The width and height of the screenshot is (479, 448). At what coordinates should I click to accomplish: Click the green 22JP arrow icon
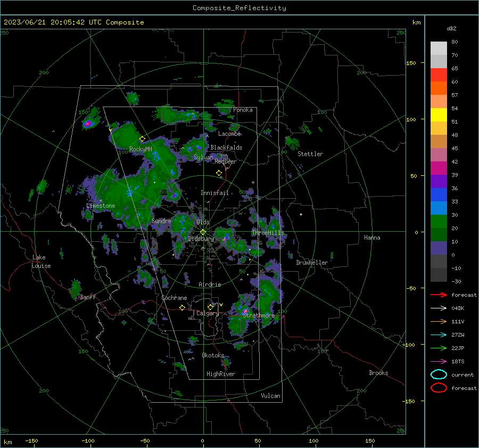439,348
